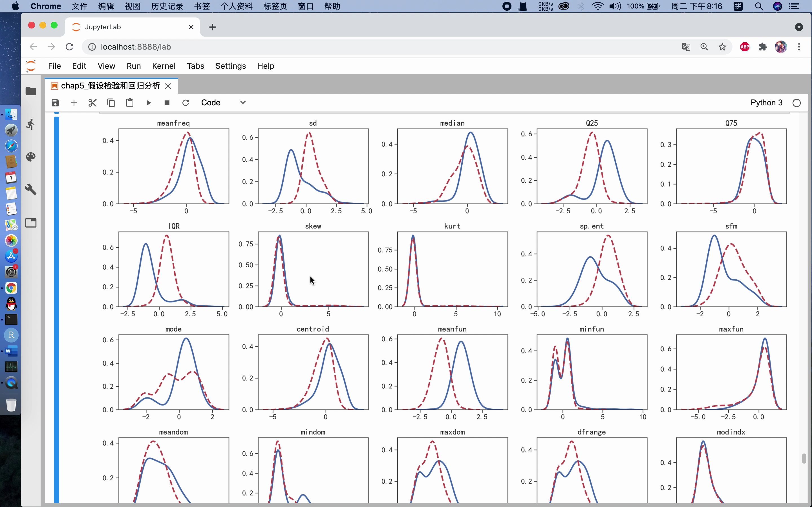Cut selected cells with scissors icon
The width and height of the screenshot is (812, 507).
[x=92, y=103]
